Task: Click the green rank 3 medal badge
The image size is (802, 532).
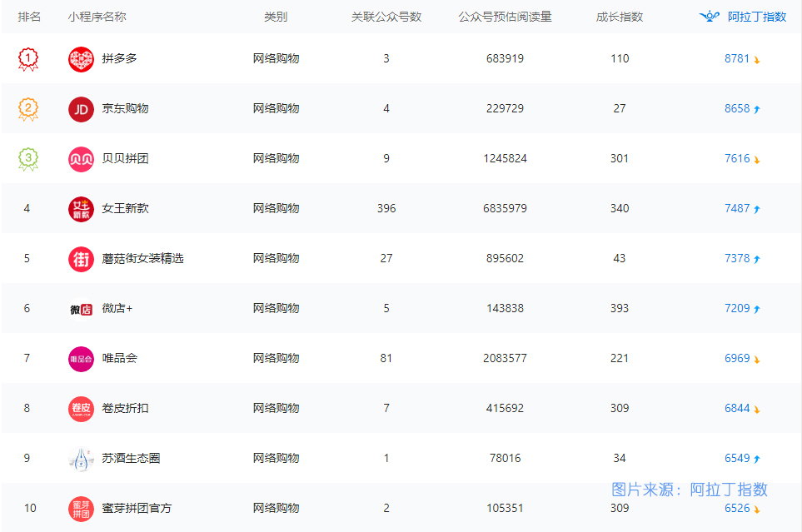Action: pos(28,159)
